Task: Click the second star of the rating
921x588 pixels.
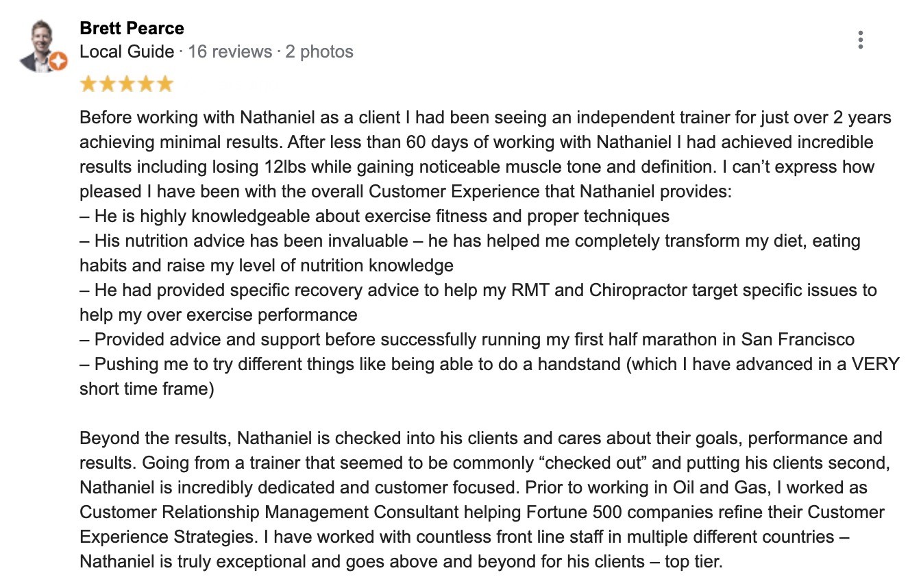Action: coord(108,84)
